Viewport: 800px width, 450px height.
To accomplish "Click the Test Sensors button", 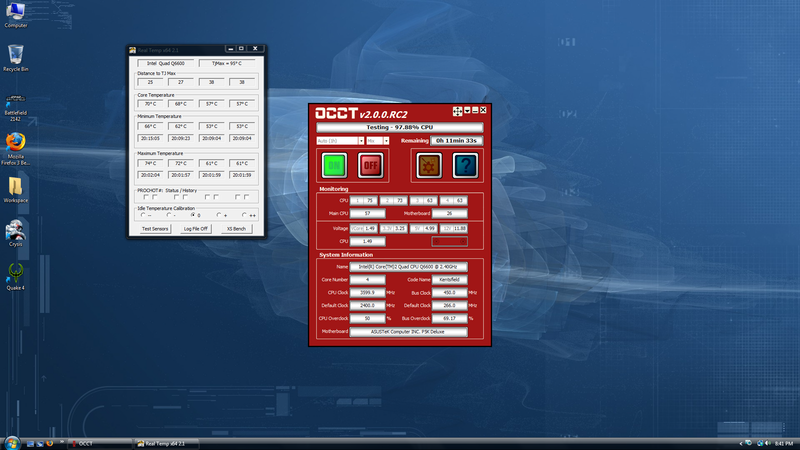I will 154,229.
